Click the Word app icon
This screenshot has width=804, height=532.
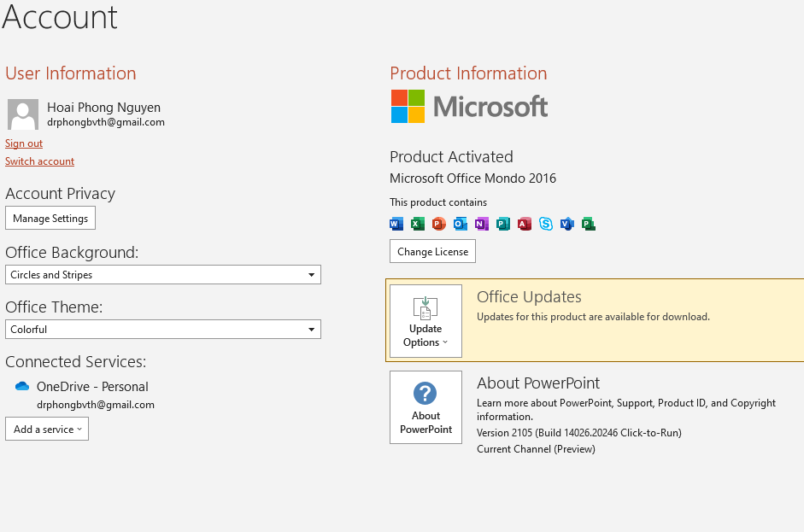(x=396, y=224)
